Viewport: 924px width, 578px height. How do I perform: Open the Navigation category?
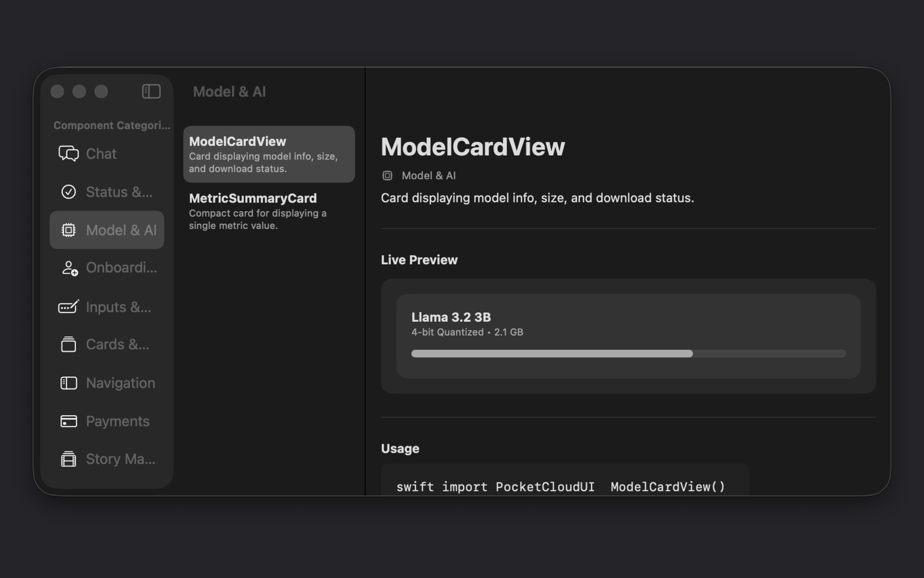pyautogui.click(x=107, y=383)
